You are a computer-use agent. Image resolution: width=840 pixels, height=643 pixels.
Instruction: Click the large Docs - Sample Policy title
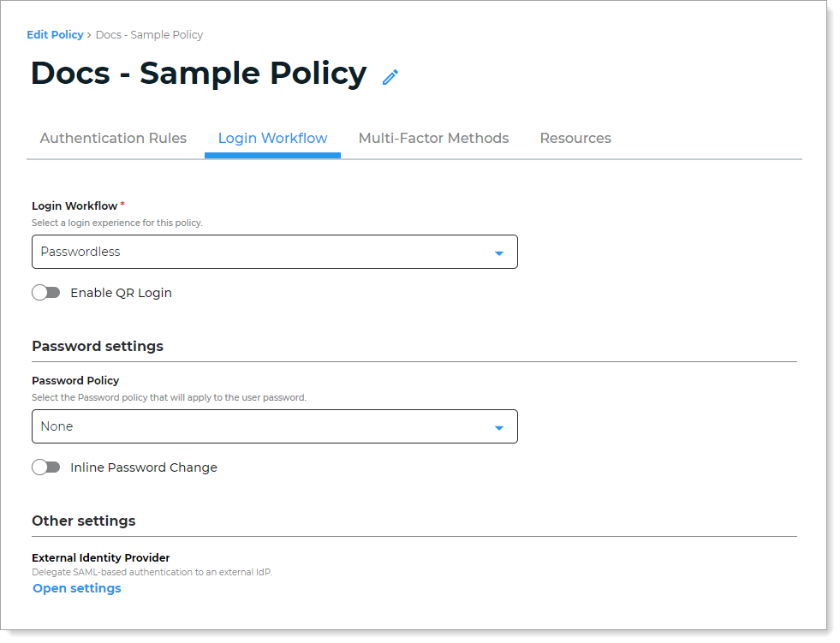click(x=199, y=74)
